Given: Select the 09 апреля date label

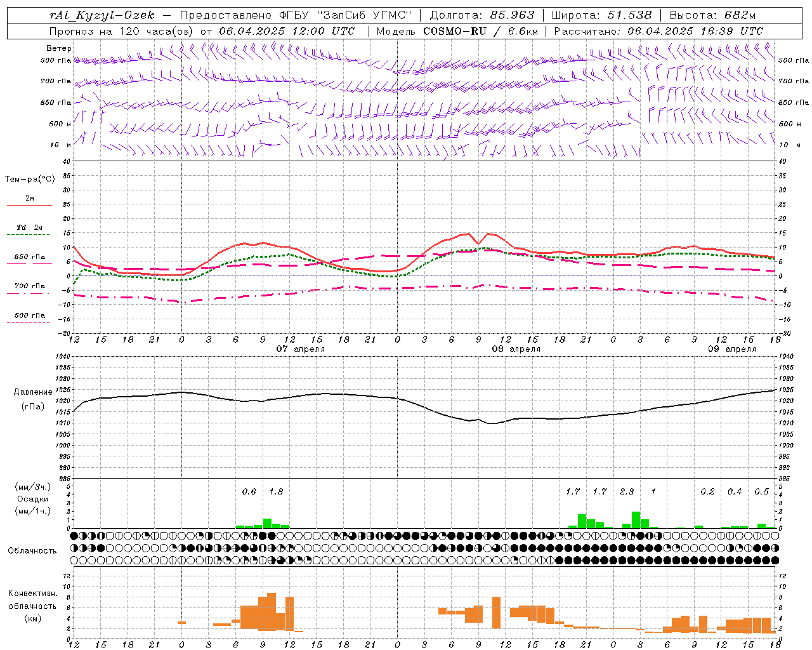Looking at the screenshot, I should tap(732, 349).
